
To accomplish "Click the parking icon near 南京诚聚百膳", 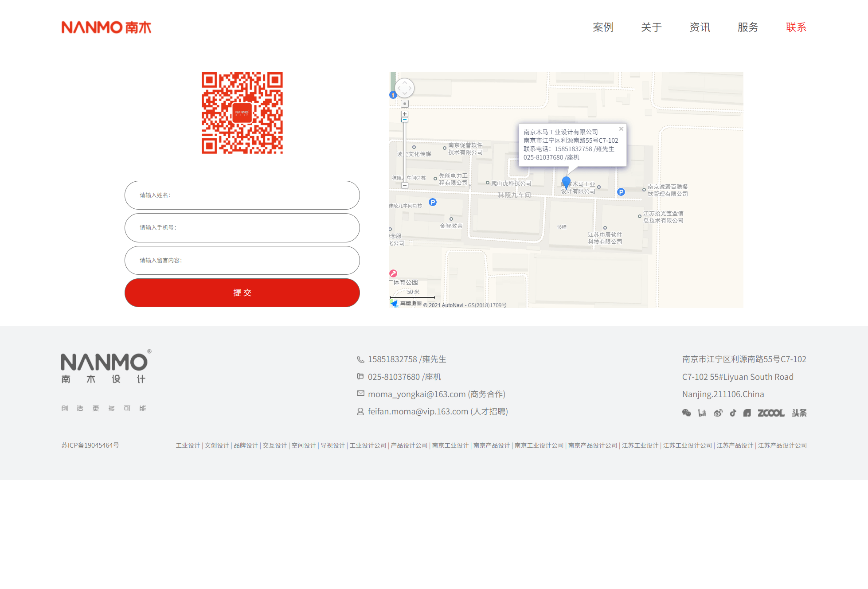I will [621, 192].
